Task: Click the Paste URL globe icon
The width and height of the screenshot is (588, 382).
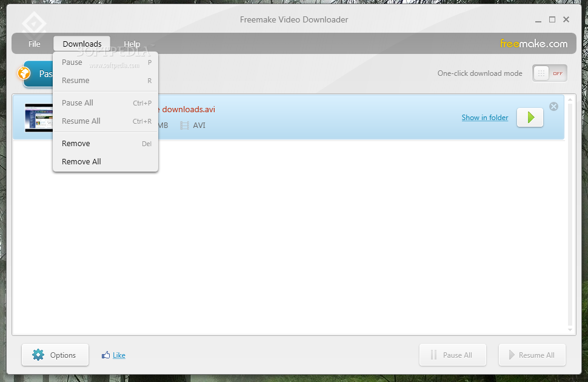Action: [x=24, y=73]
